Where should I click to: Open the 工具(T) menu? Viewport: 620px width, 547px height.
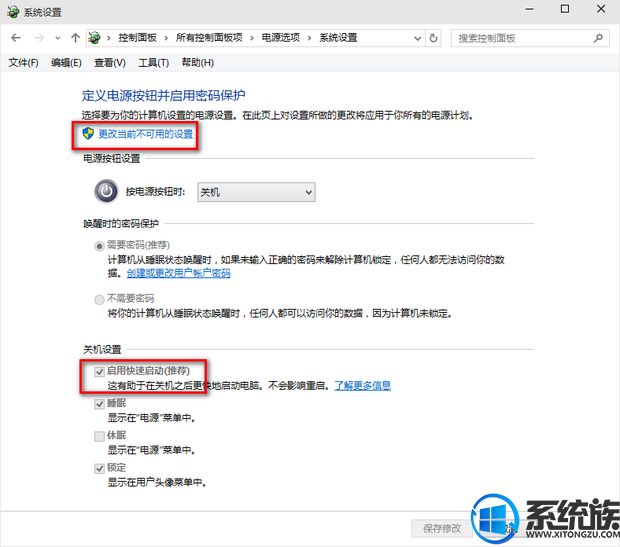153,62
